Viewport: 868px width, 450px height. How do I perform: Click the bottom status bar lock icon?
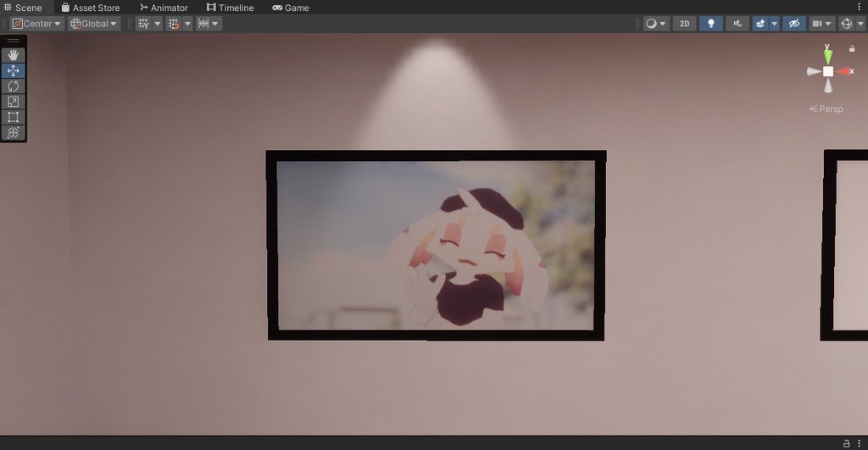coord(847,443)
